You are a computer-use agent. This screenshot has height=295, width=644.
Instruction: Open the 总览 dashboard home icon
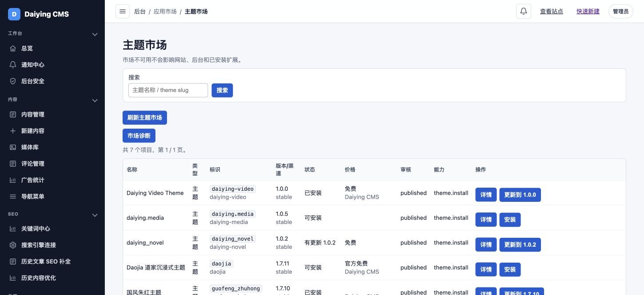click(13, 48)
